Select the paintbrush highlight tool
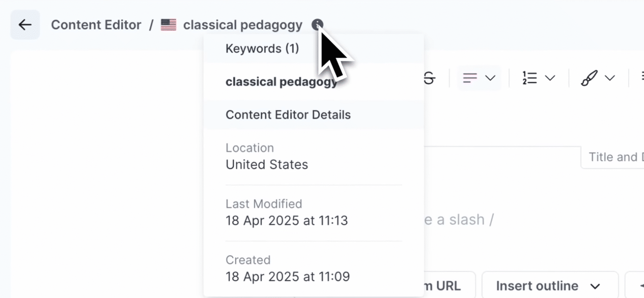This screenshot has height=298, width=644. point(589,78)
